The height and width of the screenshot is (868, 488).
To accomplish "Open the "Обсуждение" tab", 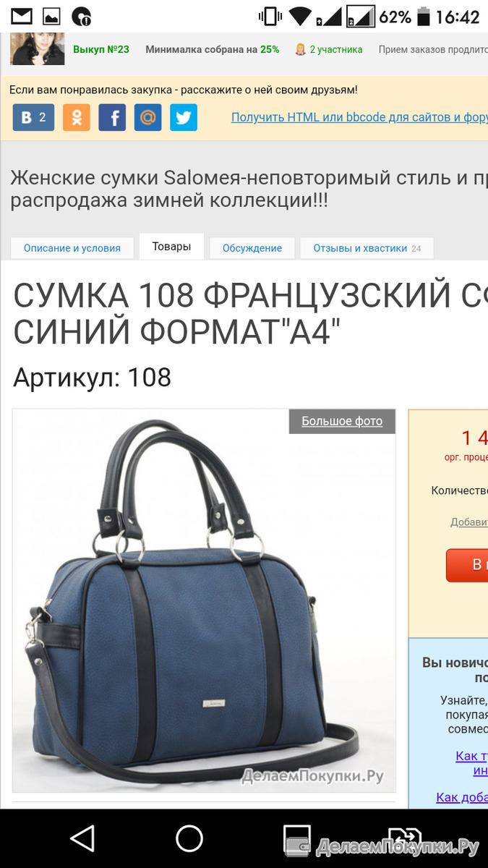I will pyautogui.click(x=252, y=247).
